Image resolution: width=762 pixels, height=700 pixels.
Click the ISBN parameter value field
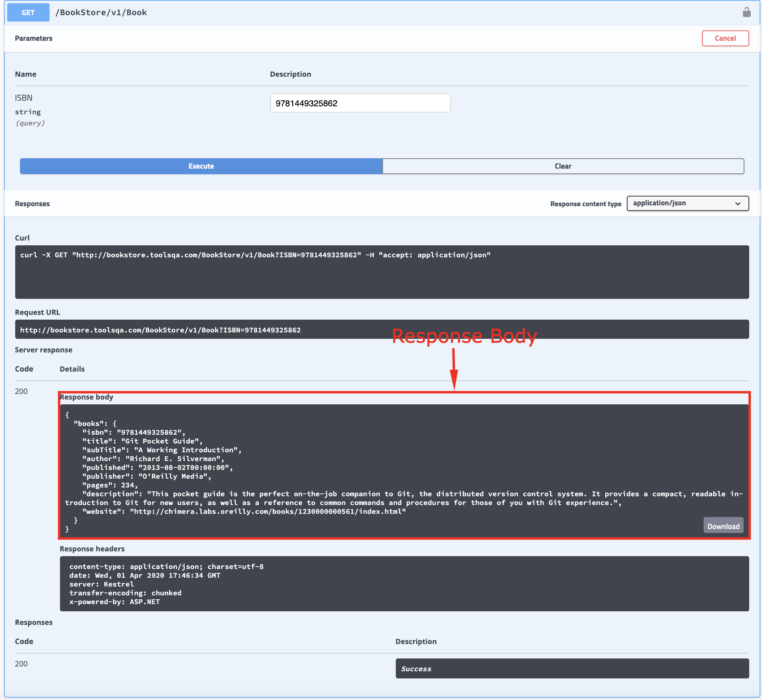pyautogui.click(x=360, y=103)
